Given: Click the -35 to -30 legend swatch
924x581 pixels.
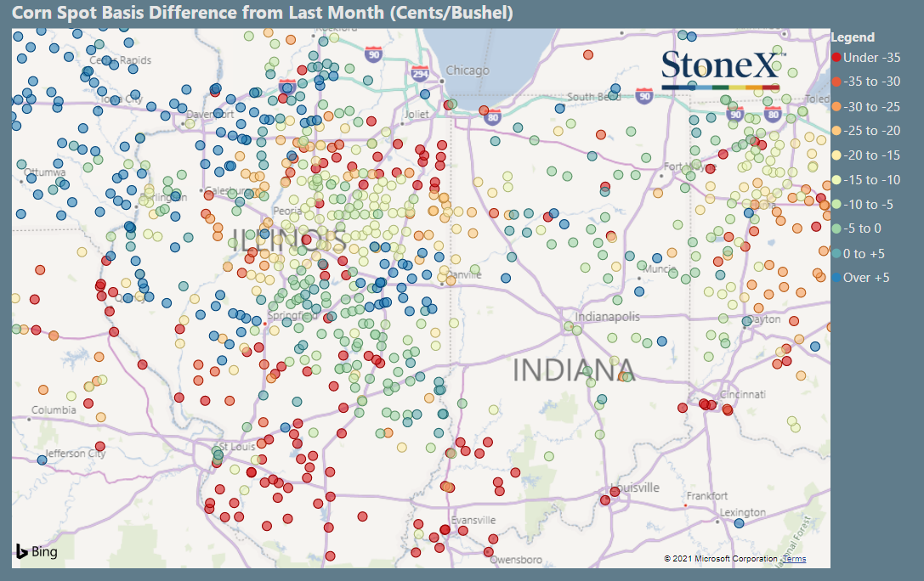Looking at the screenshot, I should [836, 82].
